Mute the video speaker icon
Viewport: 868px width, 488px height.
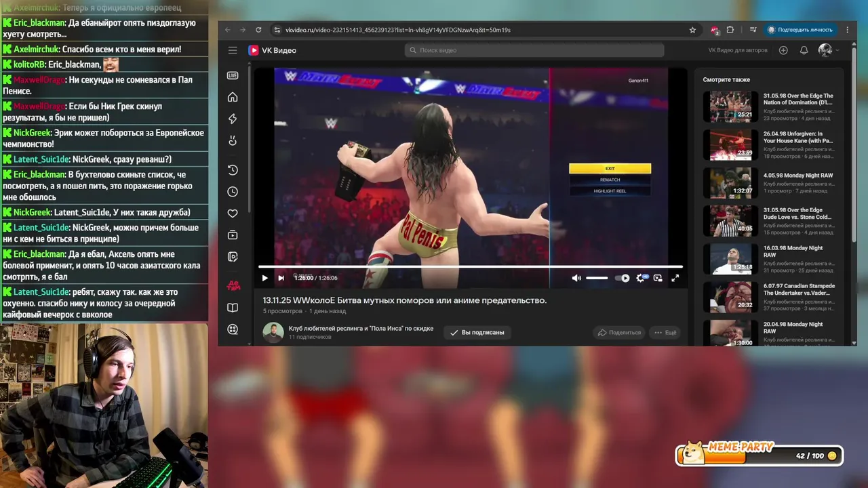click(x=576, y=278)
